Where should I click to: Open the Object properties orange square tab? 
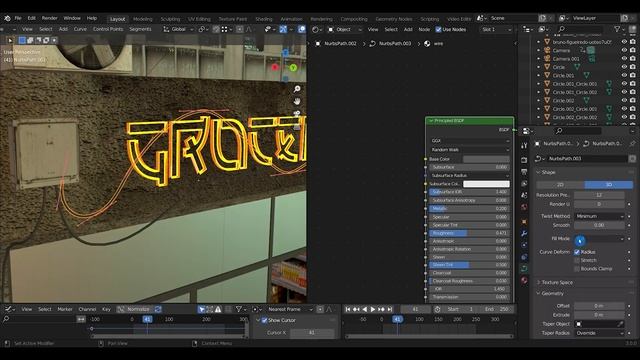pos(524,222)
